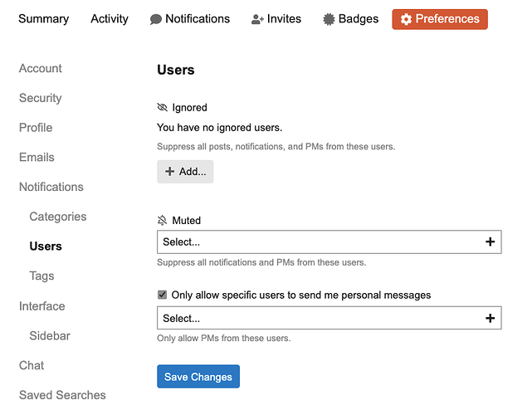
Task: Click the Badges certificate icon
Action: tap(329, 19)
